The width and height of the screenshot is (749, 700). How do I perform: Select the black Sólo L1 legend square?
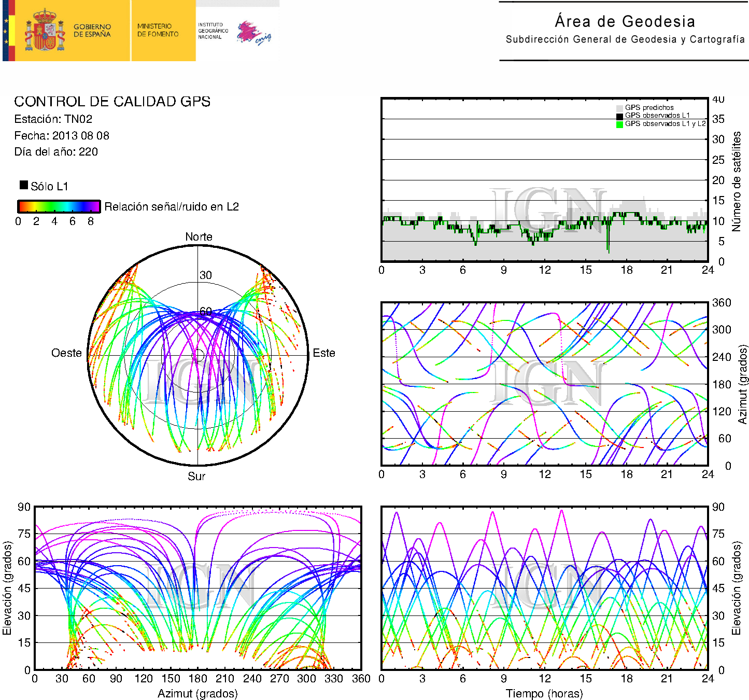pyautogui.click(x=24, y=185)
